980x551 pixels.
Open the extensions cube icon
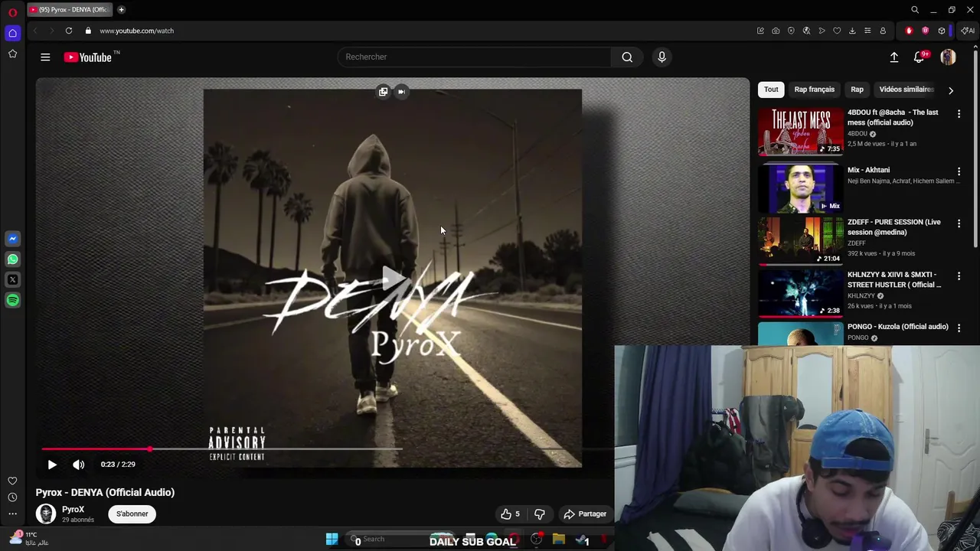pyautogui.click(x=942, y=31)
